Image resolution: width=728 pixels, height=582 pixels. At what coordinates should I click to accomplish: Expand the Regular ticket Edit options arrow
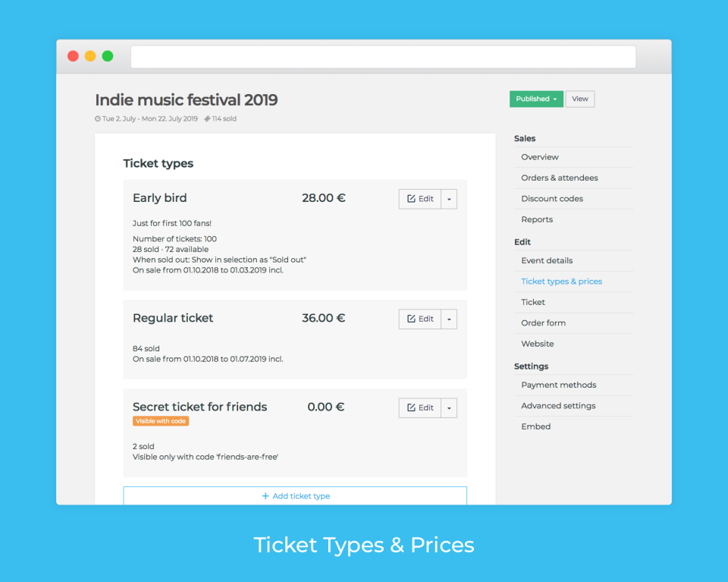449,319
